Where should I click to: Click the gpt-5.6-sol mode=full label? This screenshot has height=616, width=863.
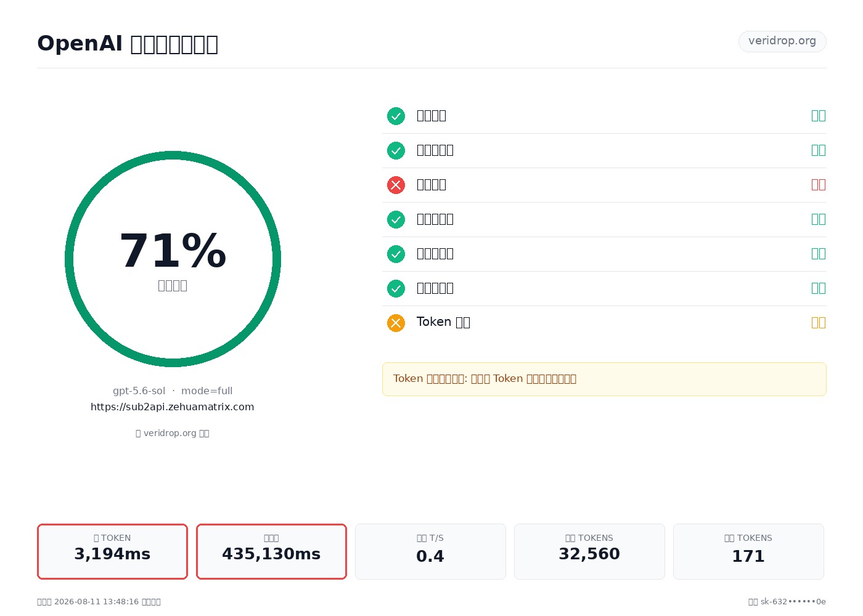tap(173, 391)
